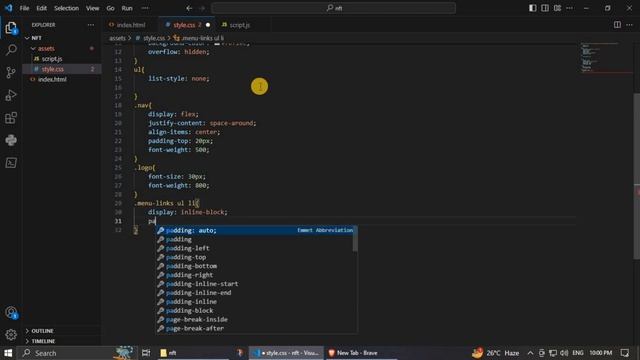Viewport: 640px width, 360px height.
Task: Open the View menu
Action: click(93, 8)
